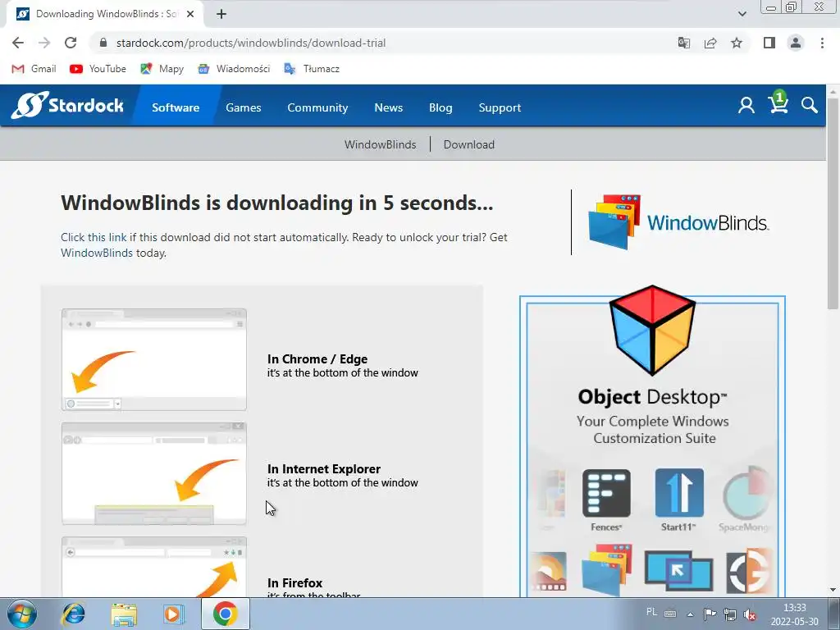
Task: Expand the tab search chevron
Action: pos(742,14)
